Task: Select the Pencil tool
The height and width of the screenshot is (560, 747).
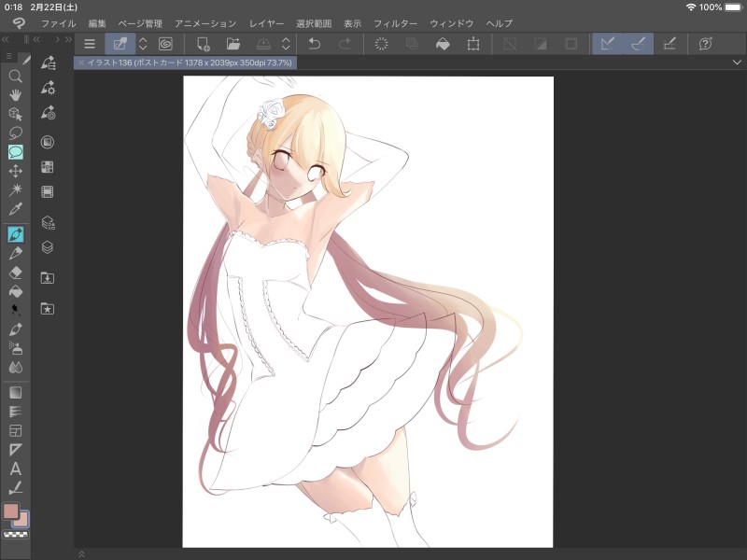Action: point(15,253)
